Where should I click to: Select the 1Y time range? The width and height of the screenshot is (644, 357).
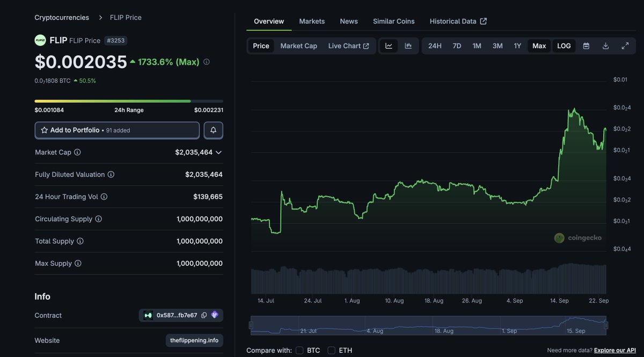[x=517, y=46]
